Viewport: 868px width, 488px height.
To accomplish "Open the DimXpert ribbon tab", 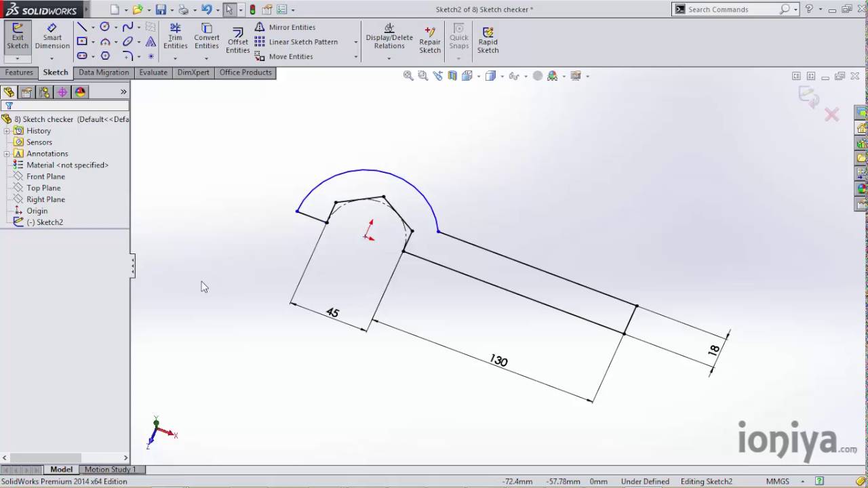I will point(193,72).
